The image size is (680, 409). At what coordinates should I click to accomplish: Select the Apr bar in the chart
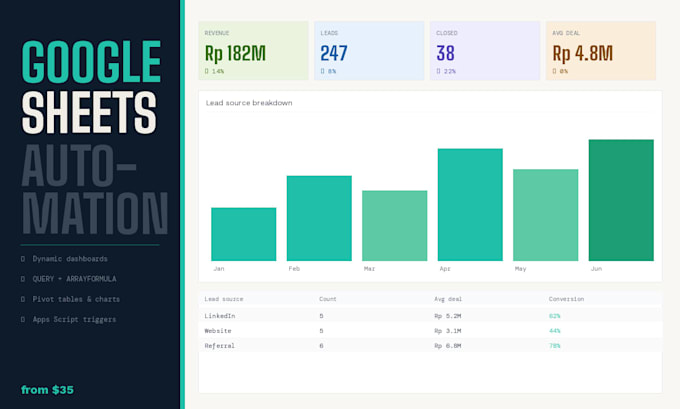tap(470, 205)
